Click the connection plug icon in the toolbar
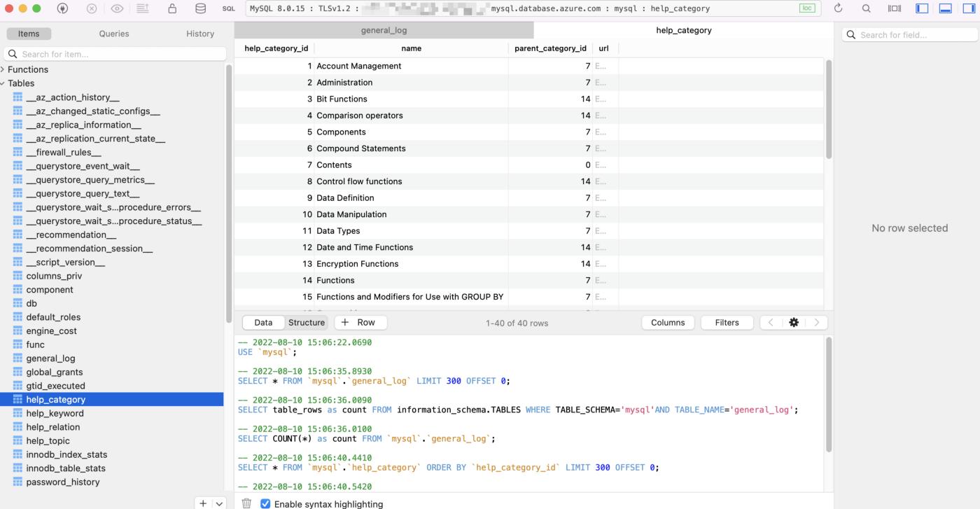The width and height of the screenshot is (980, 509). pyautogui.click(x=62, y=8)
